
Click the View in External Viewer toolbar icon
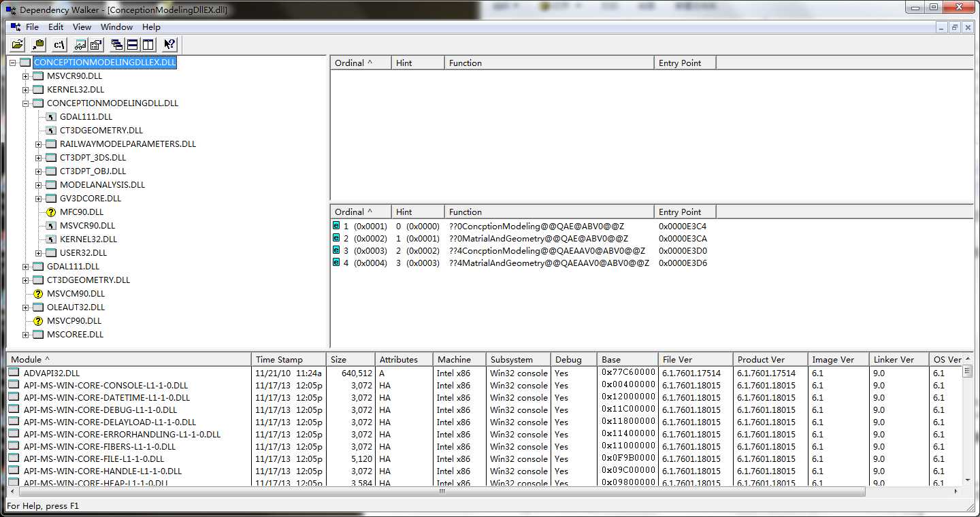80,45
